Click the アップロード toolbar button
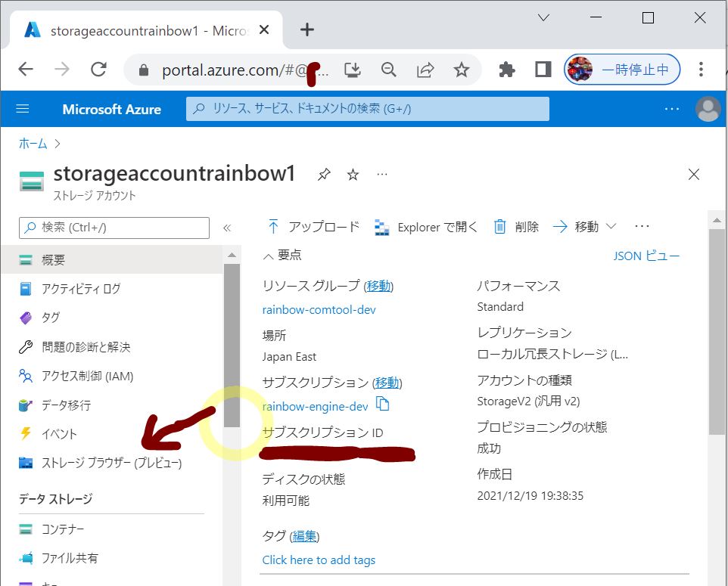 click(313, 227)
